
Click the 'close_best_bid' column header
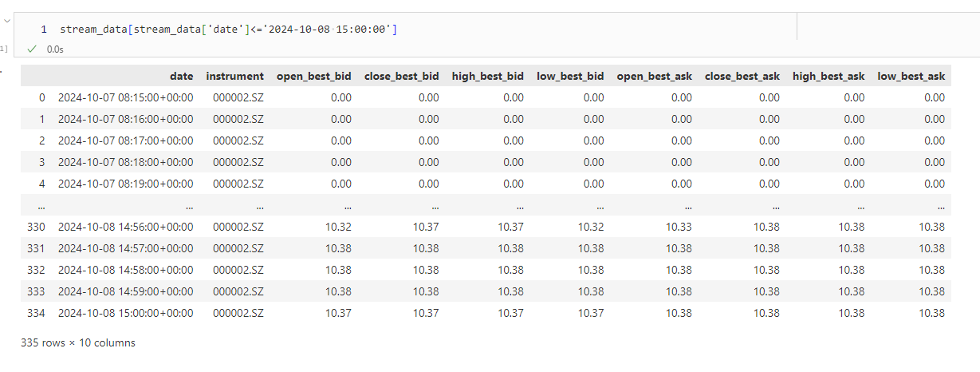[x=401, y=77]
